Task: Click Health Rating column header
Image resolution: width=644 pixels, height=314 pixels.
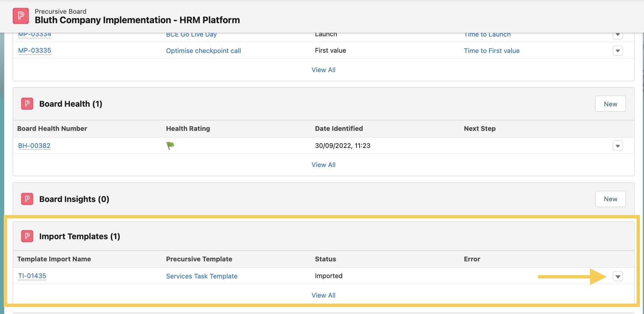Action: point(188,128)
